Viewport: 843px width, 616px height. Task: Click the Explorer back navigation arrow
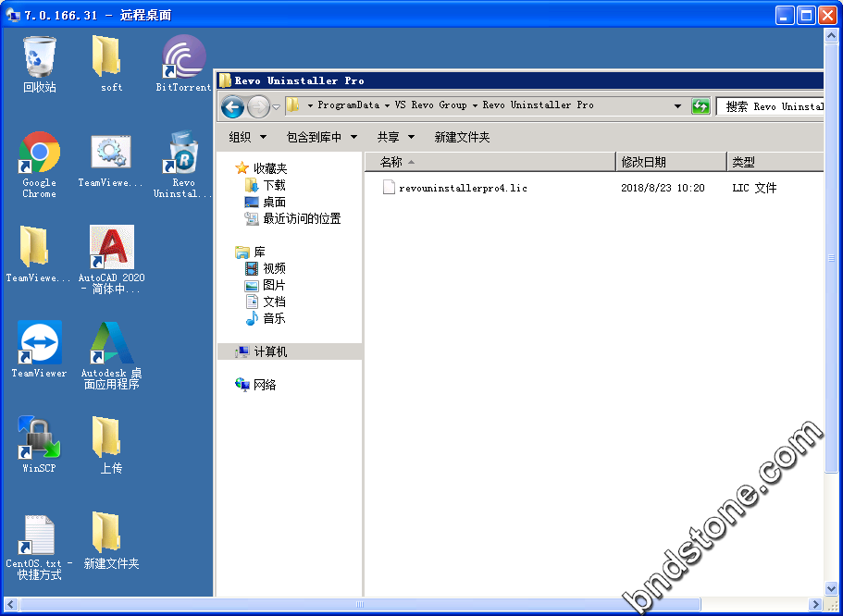pos(233,106)
